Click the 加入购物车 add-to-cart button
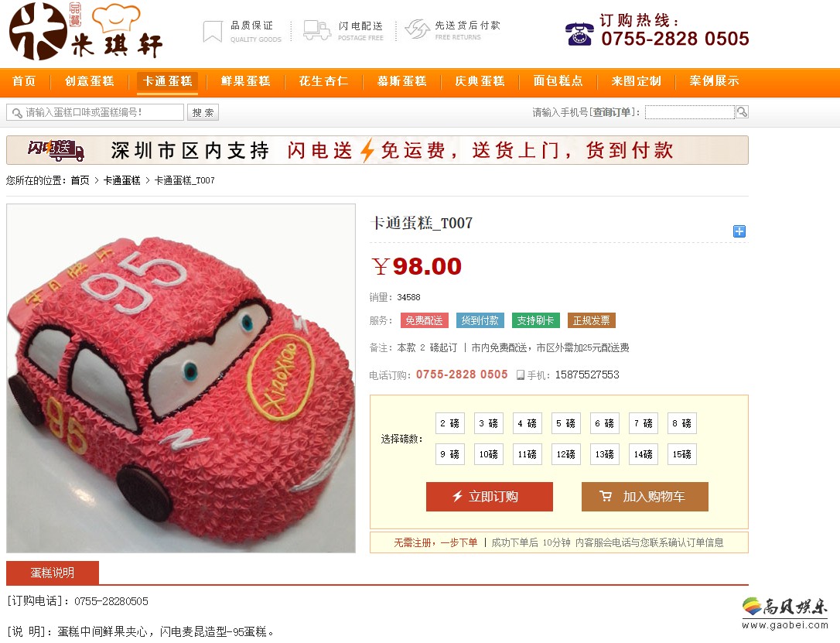This screenshot has height=643, width=840. pyautogui.click(x=645, y=497)
